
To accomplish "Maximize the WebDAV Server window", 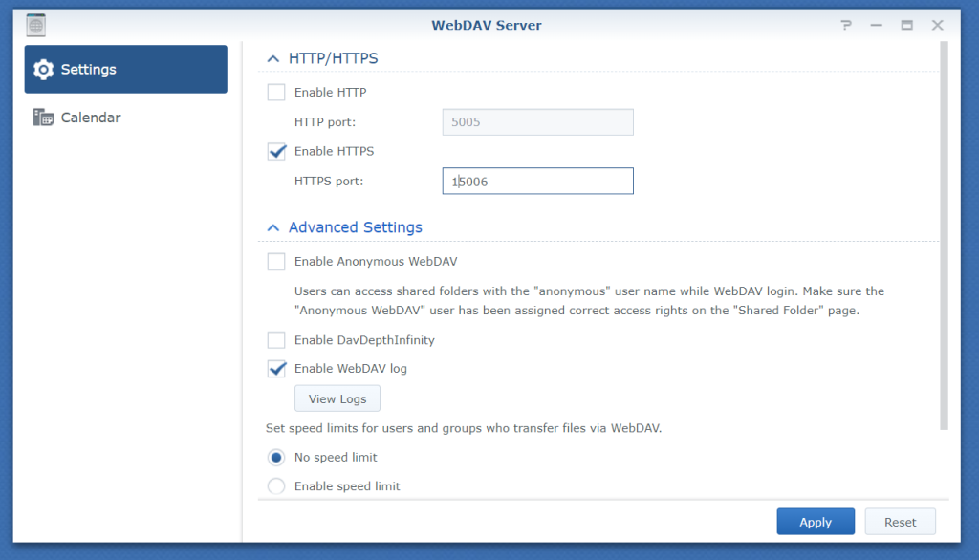I will [907, 25].
